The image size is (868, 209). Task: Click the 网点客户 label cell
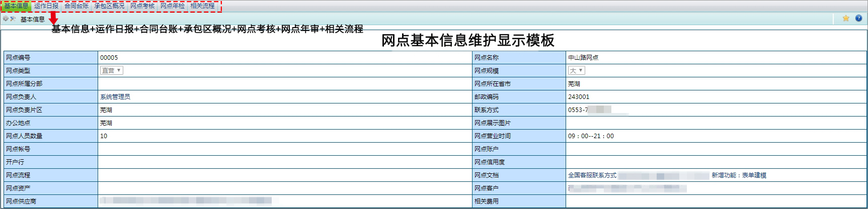(519, 188)
